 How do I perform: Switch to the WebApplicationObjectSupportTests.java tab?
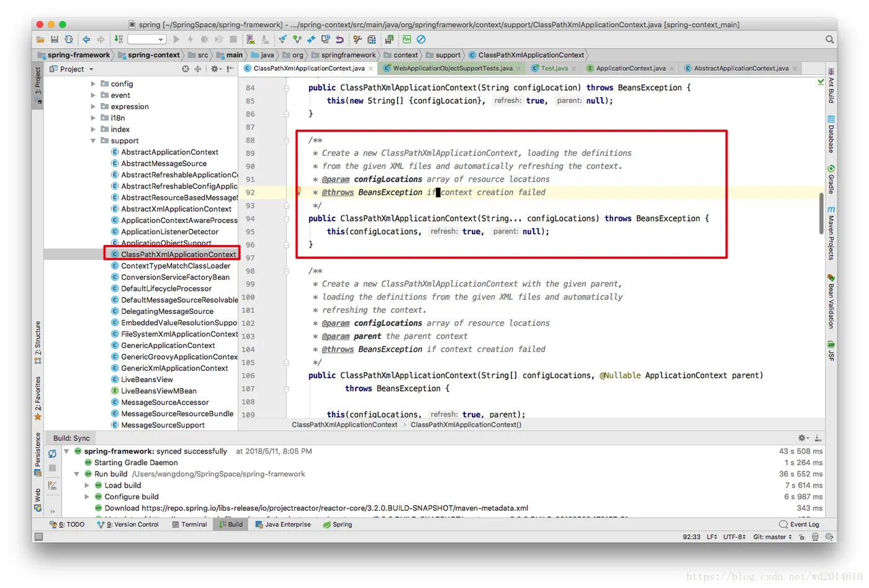click(x=453, y=68)
